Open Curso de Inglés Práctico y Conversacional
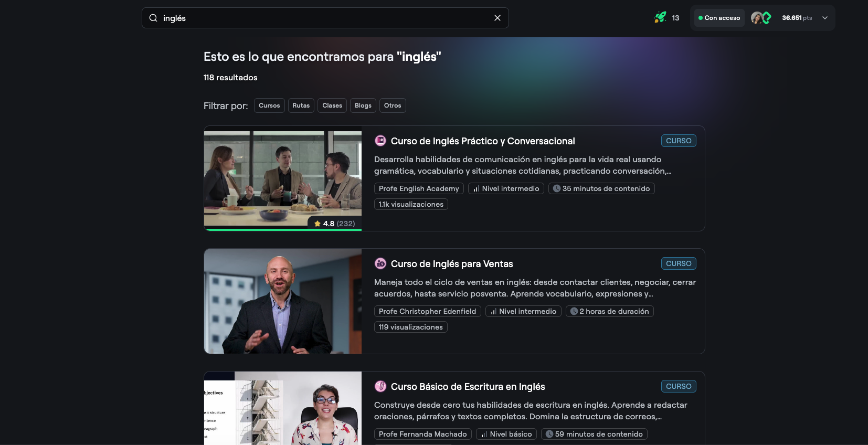Viewport: 868px width, 445px height. coord(482,141)
